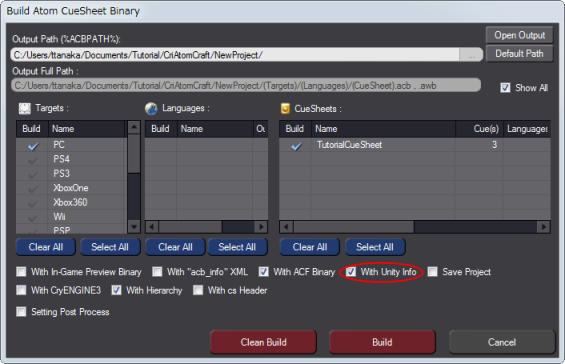The width and height of the screenshot is (565, 364).
Task: Click Languages list horizontal scrollbar thumb
Action: click(x=190, y=227)
